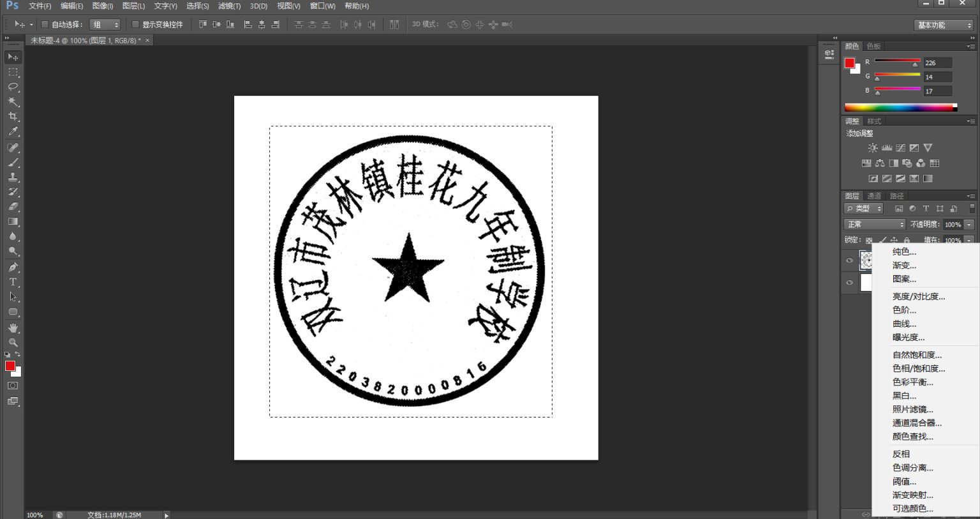
Task: Select the Lasso tool
Action: coord(13,87)
